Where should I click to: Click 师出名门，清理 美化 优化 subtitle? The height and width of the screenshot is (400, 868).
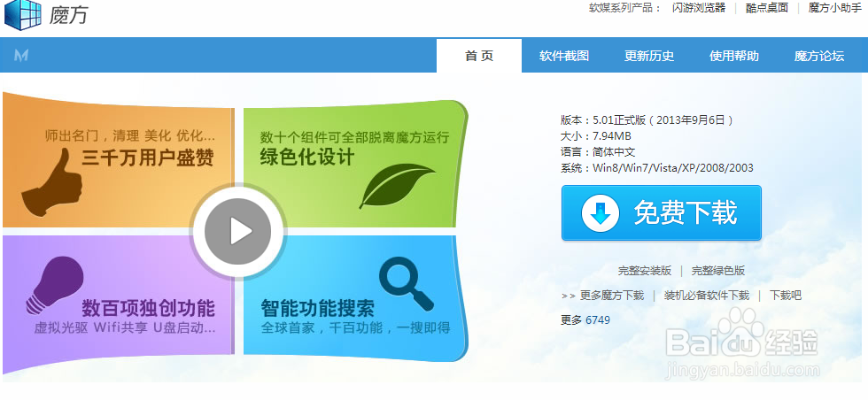(x=130, y=135)
